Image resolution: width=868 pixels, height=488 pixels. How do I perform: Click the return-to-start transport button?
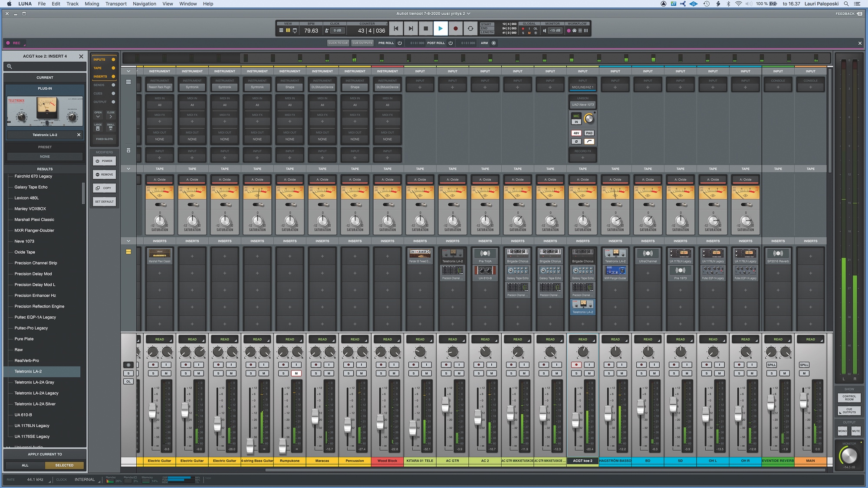[396, 29]
